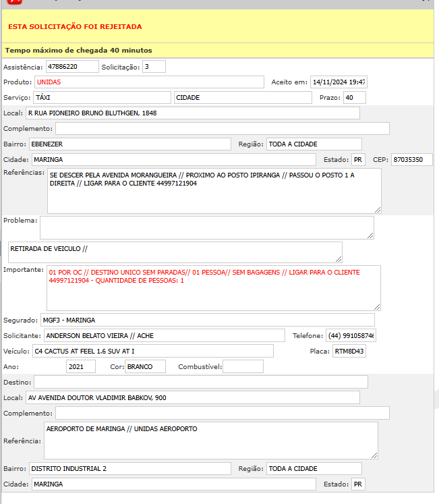Click the empty Problema text area
Viewport: 439px width, 504px height.
[x=207, y=227]
